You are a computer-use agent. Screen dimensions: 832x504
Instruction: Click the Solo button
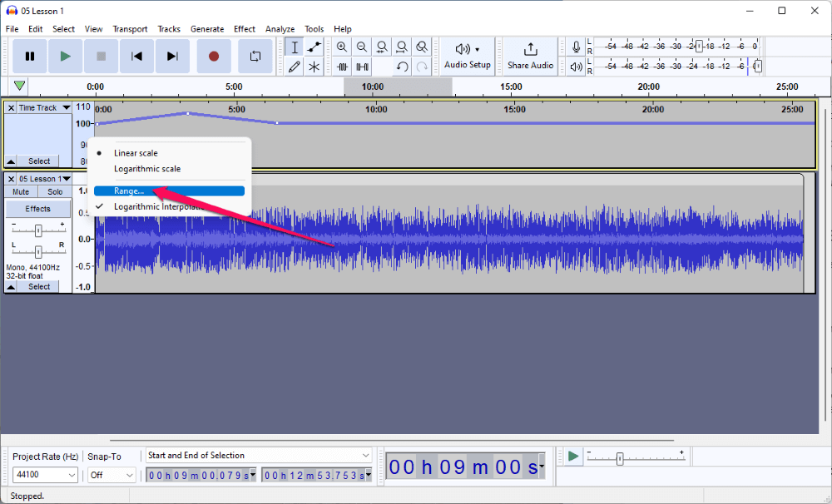(55, 191)
